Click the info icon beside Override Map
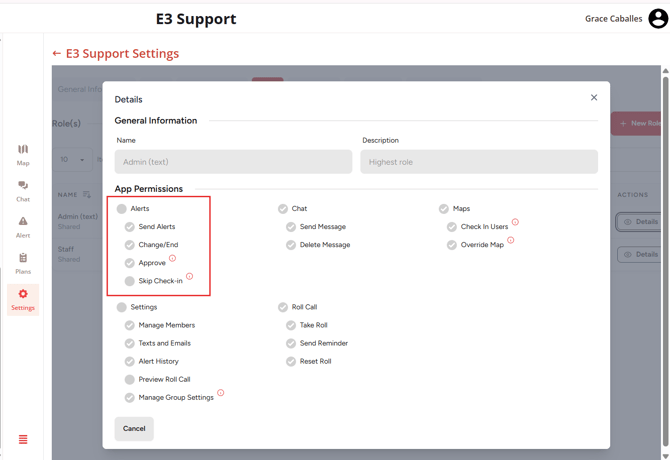This screenshot has width=670, height=460. [510, 240]
